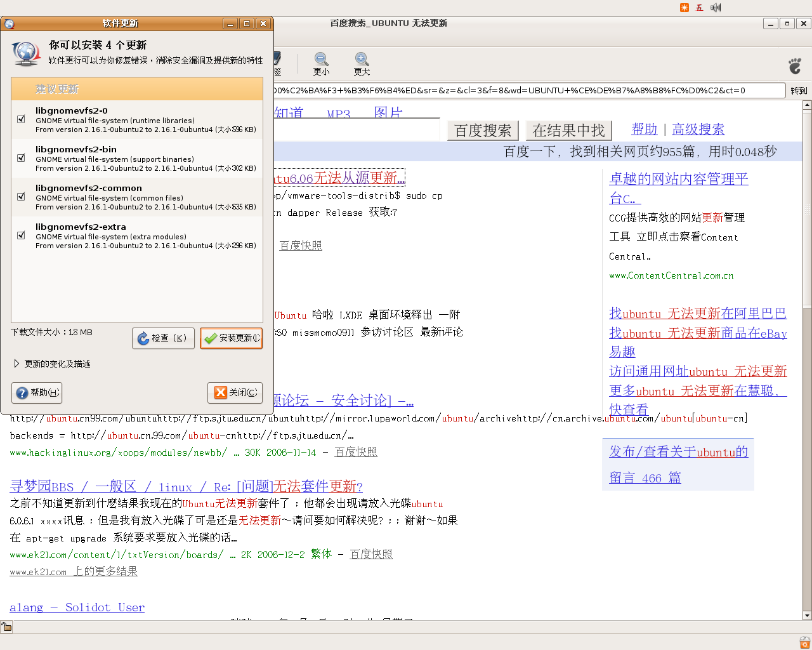Open 发布/查看关于ubuntu的留言 link
The image size is (812, 650).
tap(678, 465)
